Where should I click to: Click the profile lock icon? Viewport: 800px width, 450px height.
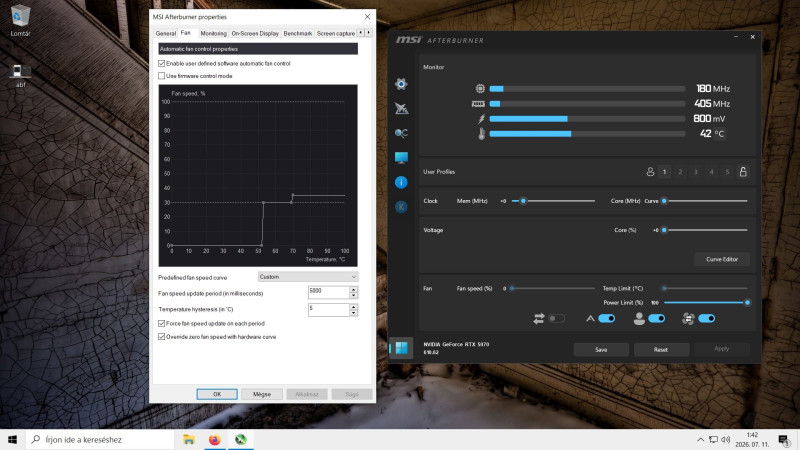point(743,172)
